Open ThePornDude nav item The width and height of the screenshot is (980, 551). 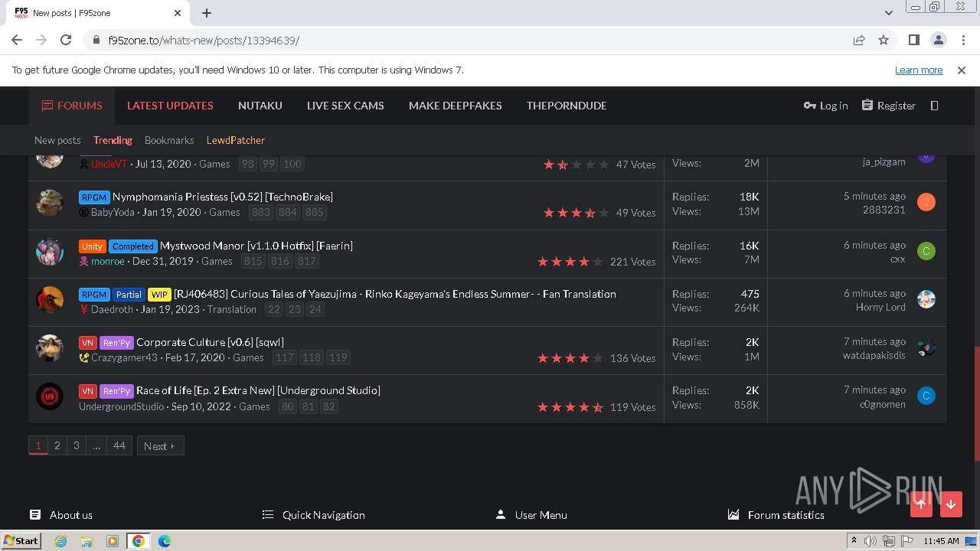[x=567, y=106]
